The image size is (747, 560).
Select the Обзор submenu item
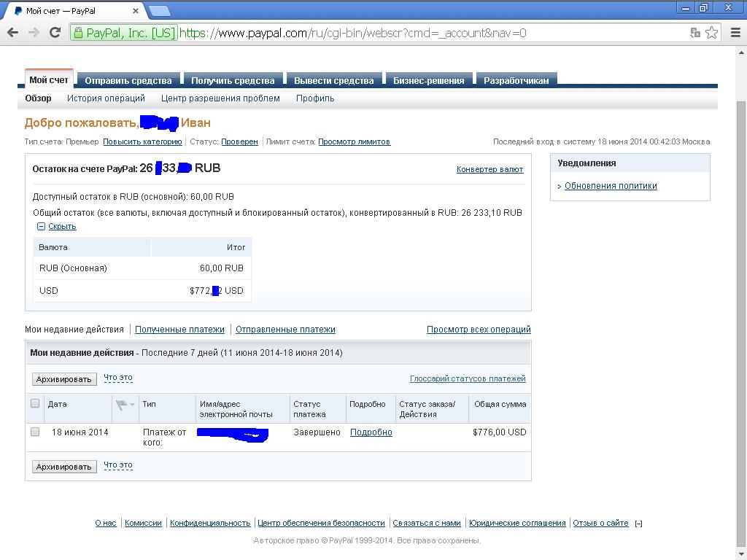[38, 98]
